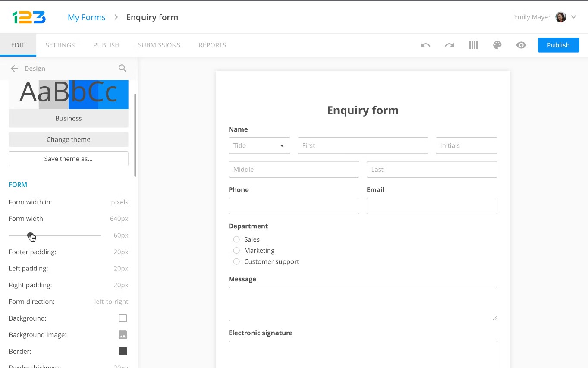Click the back arrow next to Design
This screenshot has height=368, width=588.
[x=14, y=68]
